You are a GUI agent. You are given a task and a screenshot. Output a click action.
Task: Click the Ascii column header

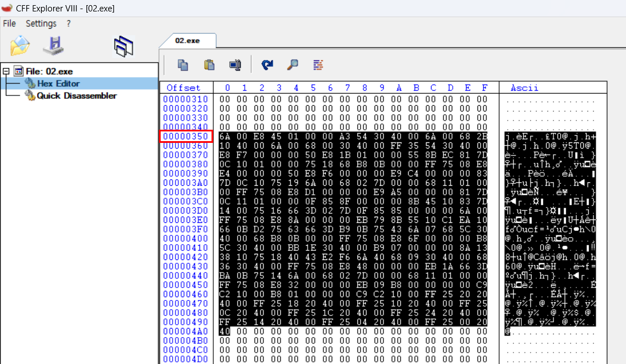[x=525, y=88]
